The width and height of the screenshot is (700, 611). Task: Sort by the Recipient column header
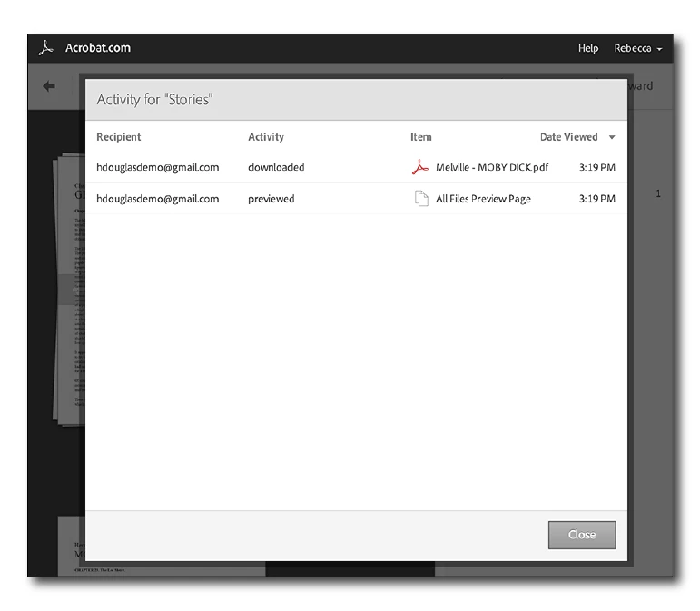pos(118,137)
